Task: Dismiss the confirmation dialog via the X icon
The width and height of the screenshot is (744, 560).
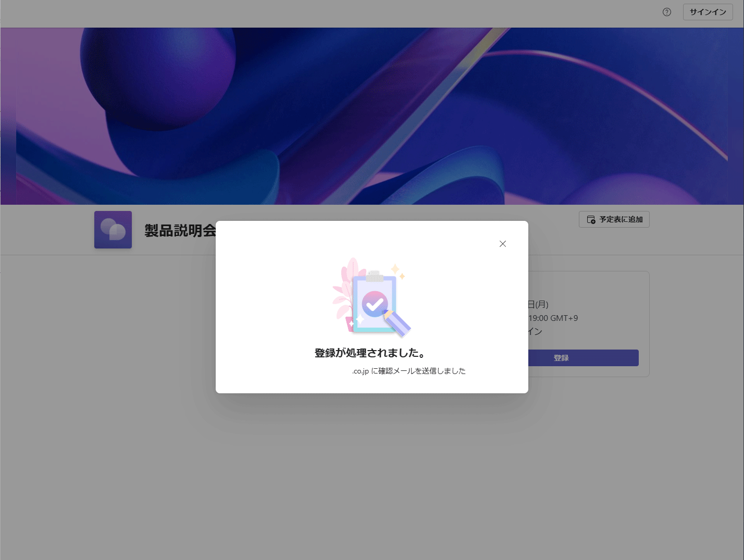Action: (502, 243)
